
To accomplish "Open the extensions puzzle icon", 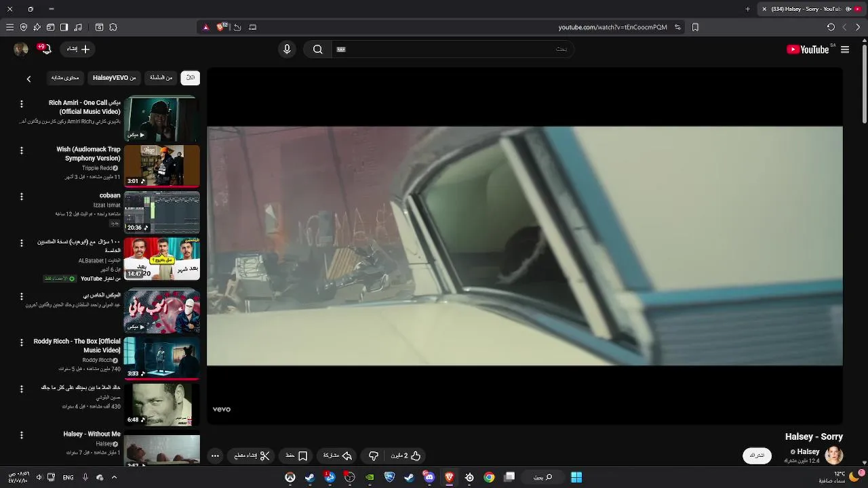I will 113,27.
